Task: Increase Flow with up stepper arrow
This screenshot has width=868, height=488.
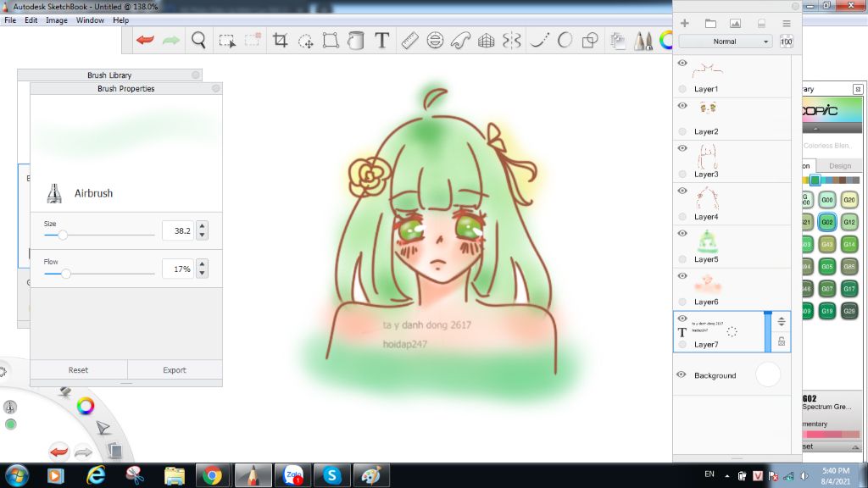Action: [x=202, y=264]
